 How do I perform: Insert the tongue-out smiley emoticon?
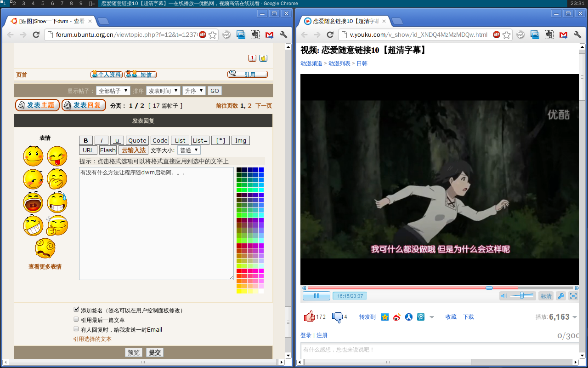coord(57,156)
